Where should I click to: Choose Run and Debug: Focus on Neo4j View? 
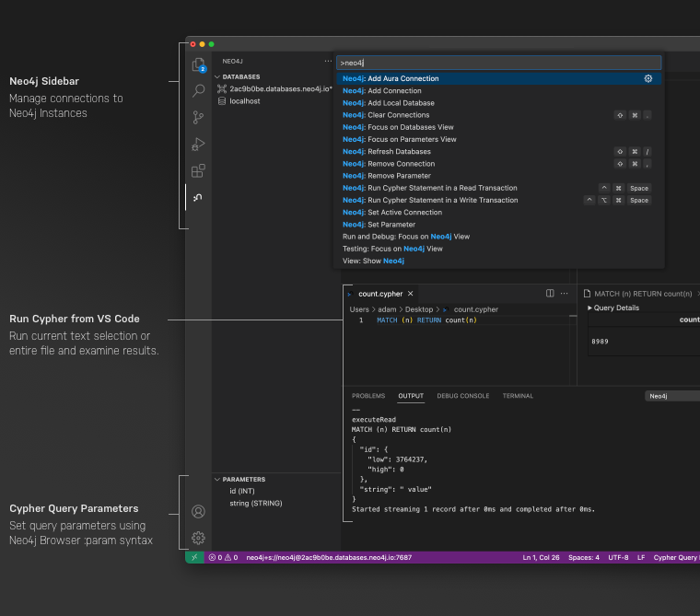(498, 237)
